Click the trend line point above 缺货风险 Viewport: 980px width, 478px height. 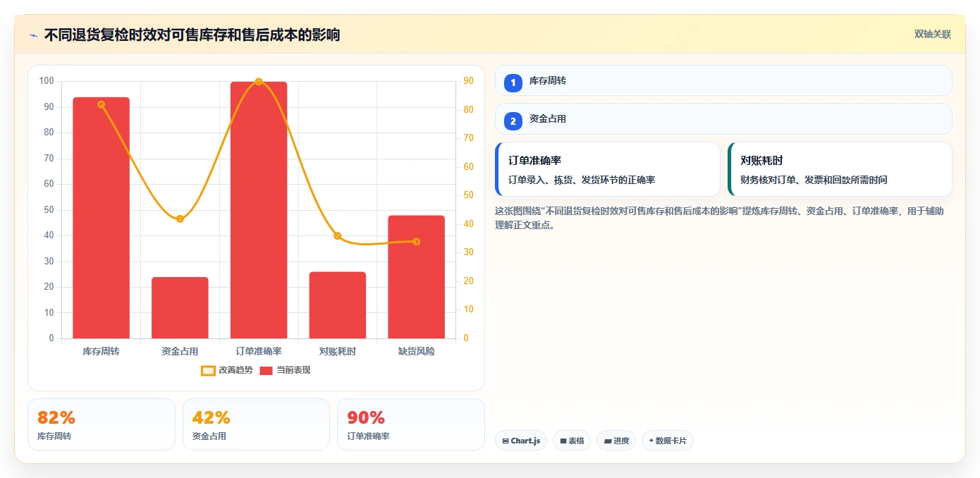click(x=416, y=242)
